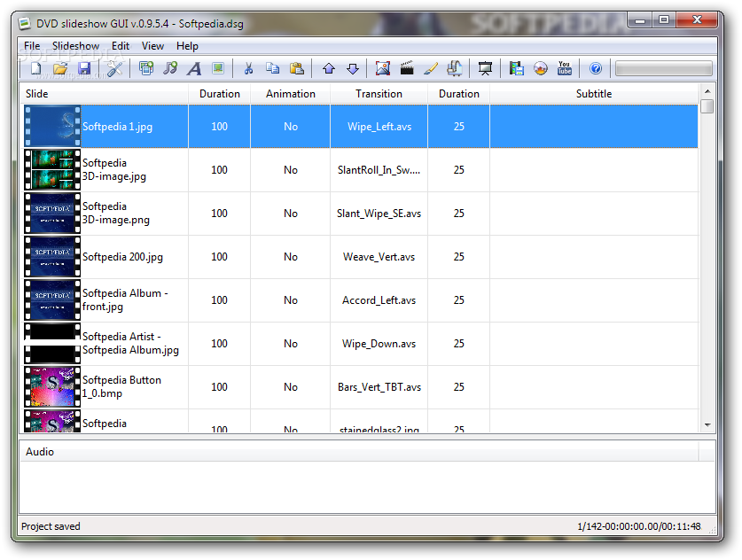Screen dimensions: 742x560
Task: Select the Softpedia 3D-image.jpg slide
Action: pyautogui.click(x=361, y=170)
